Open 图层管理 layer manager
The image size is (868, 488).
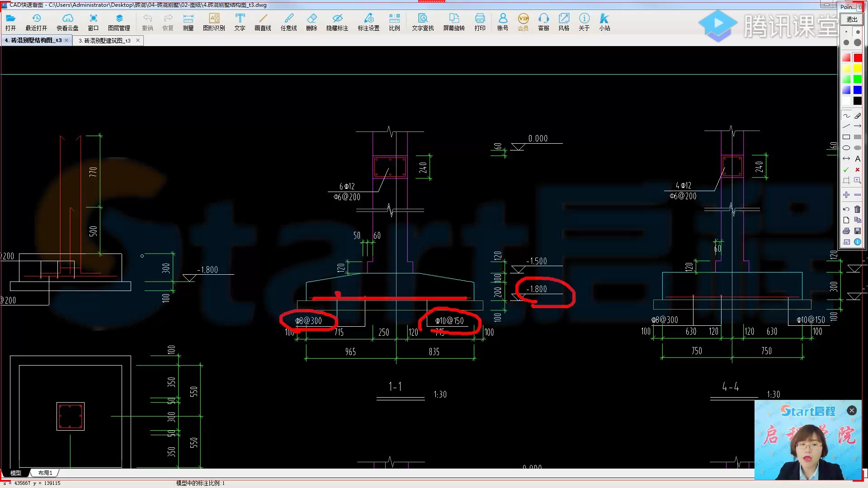tap(119, 22)
